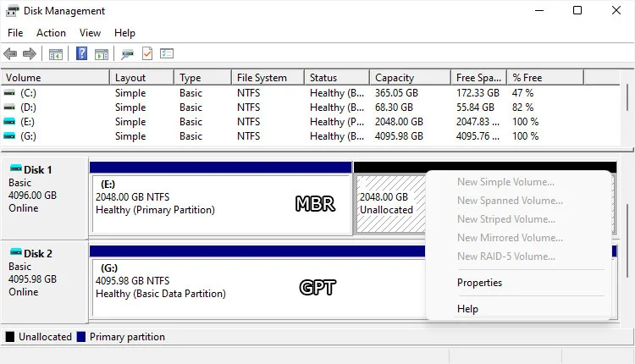The height and width of the screenshot is (364, 635).
Task: Click the checklist settings icon in the toolbar
Action: (x=167, y=54)
